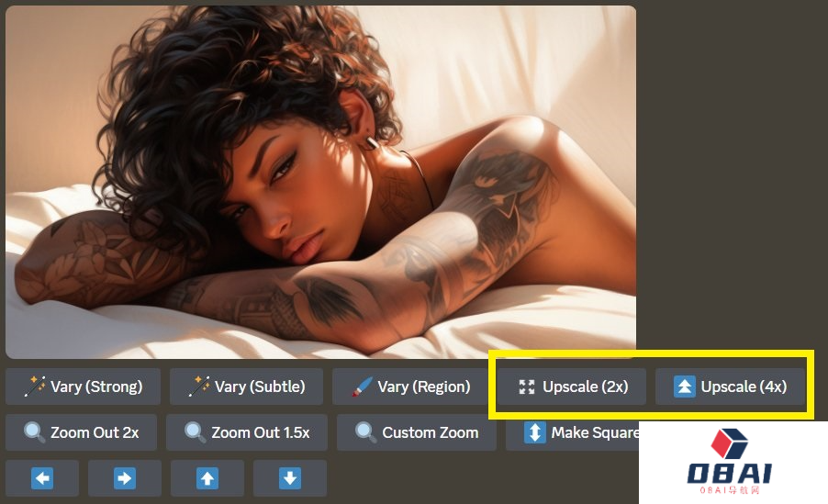The image size is (828, 504).
Task: Select the paintbrush icon for Vary (Region)
Action: pyautogui.click(x=363, y=386)
